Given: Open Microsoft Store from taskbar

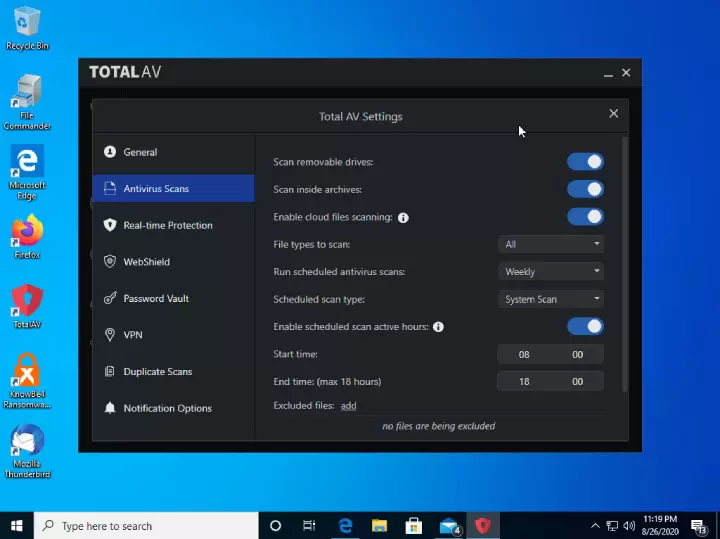Looking at the screenshot, I should (x=414, y=526).
